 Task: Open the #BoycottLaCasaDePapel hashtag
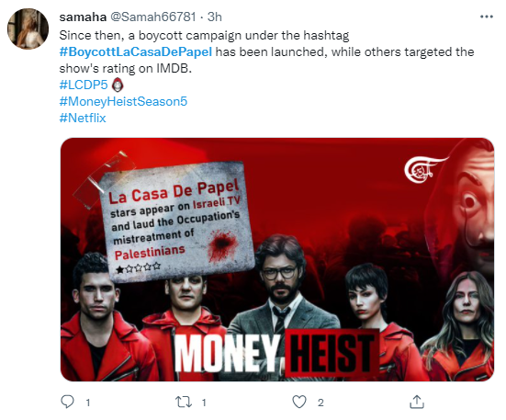(136, 52)
